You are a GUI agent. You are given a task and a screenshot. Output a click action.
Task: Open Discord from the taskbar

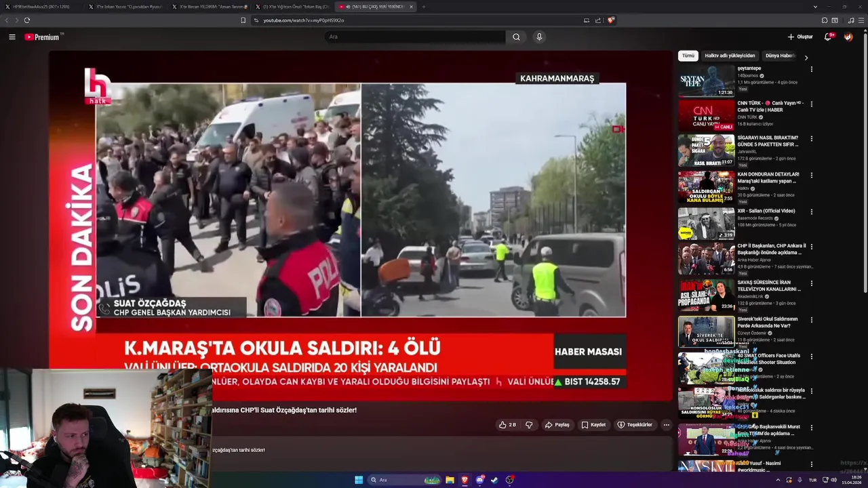click(x=479, y=480)
